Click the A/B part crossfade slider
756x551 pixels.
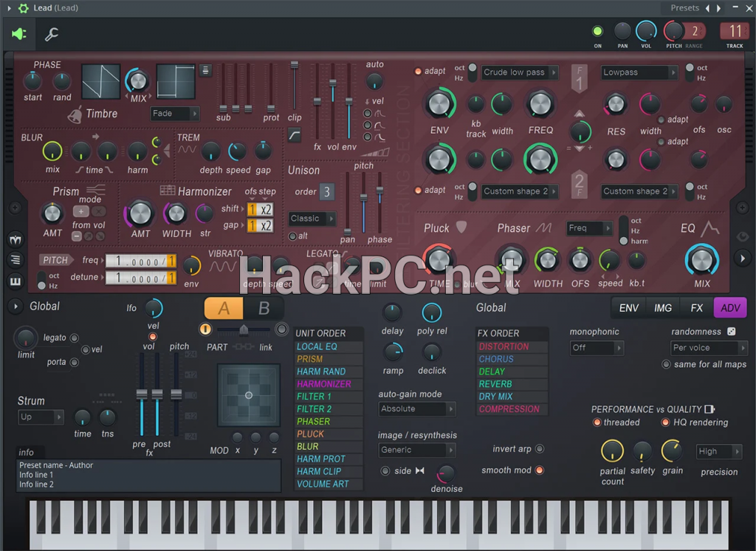tap(244, 329)
